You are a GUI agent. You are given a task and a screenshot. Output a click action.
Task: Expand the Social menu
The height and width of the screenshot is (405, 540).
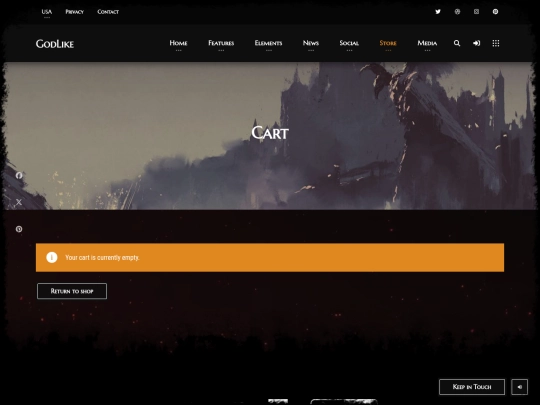[x=349, y=43]
